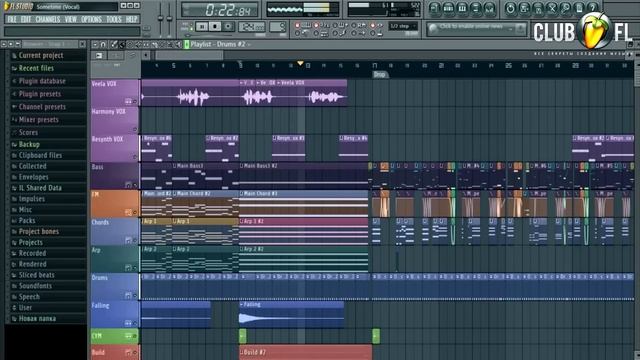Open the 1/2 step snap dropdown

(403, 26)
